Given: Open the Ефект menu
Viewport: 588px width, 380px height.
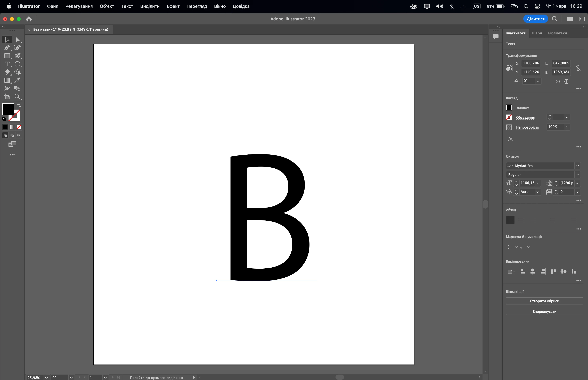Looking at the screenshot, I should coord(173,6).
